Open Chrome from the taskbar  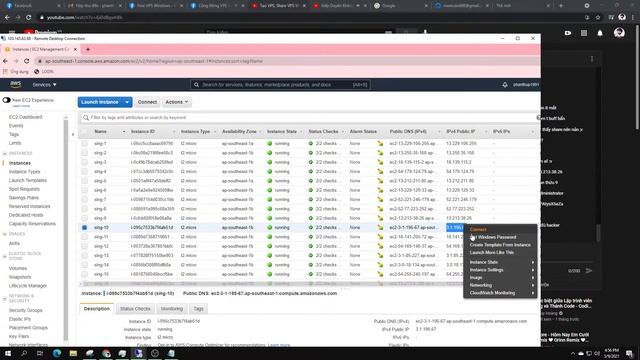(x=106, y=353)
